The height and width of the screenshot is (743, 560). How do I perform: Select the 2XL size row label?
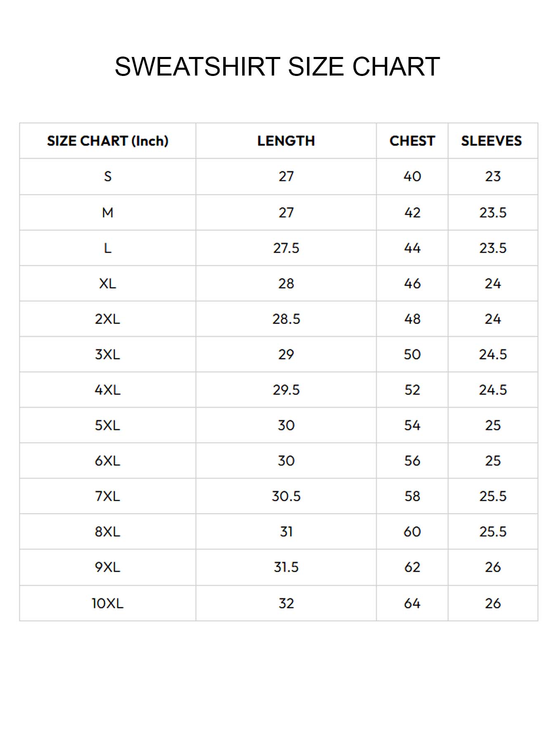[108, 319]
